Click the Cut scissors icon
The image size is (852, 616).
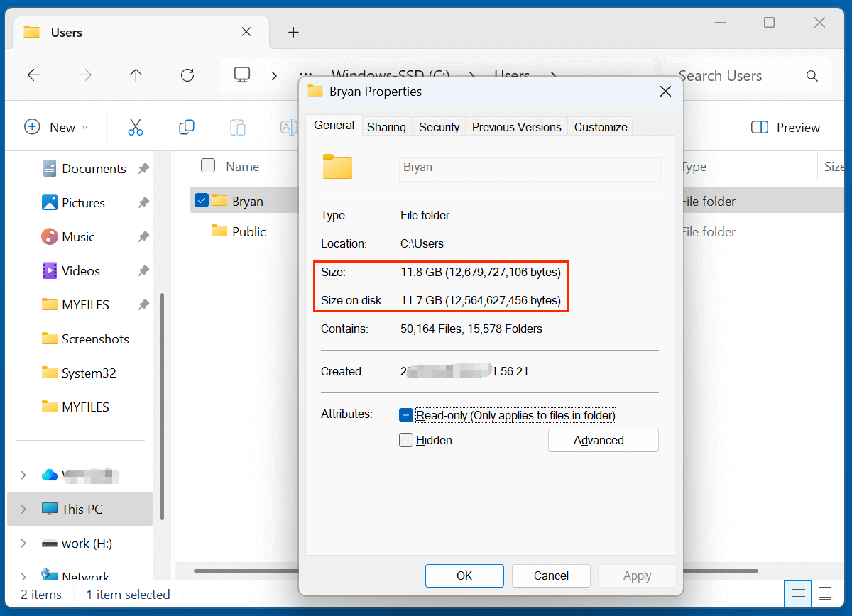click(x=136, y=128)
